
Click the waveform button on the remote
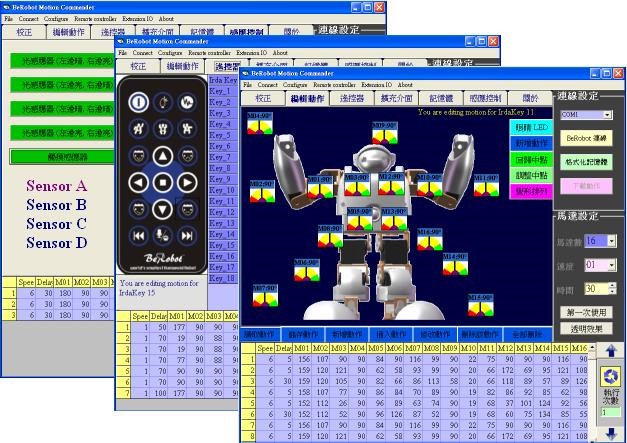187,102
